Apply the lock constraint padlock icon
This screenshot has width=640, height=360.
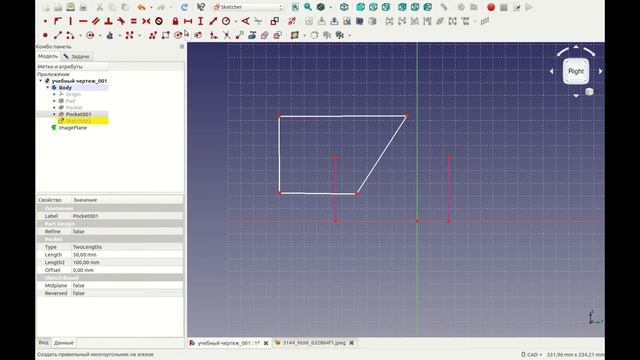pyautogui.click(x=176, y=21)
